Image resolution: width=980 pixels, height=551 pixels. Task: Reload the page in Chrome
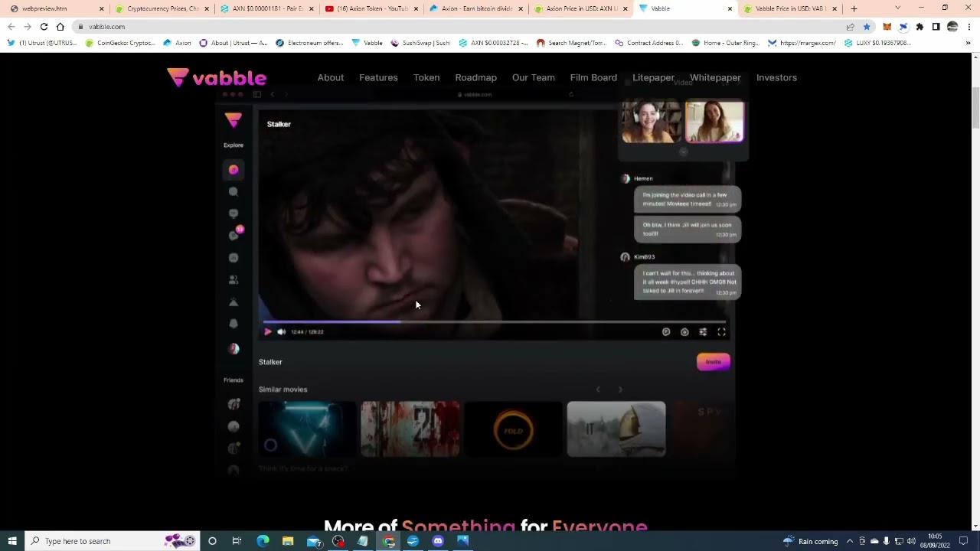coord(44,27)
